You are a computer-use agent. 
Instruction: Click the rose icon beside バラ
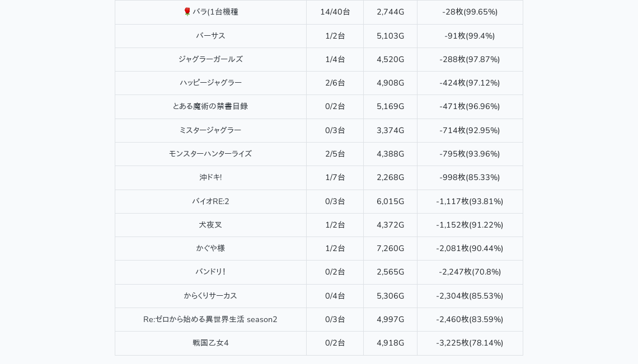click(x=187, y=12)
